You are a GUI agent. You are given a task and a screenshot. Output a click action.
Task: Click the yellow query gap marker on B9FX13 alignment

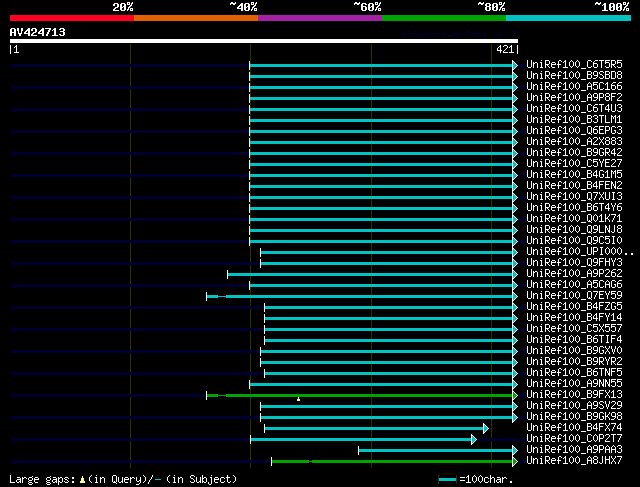point(298,399)
